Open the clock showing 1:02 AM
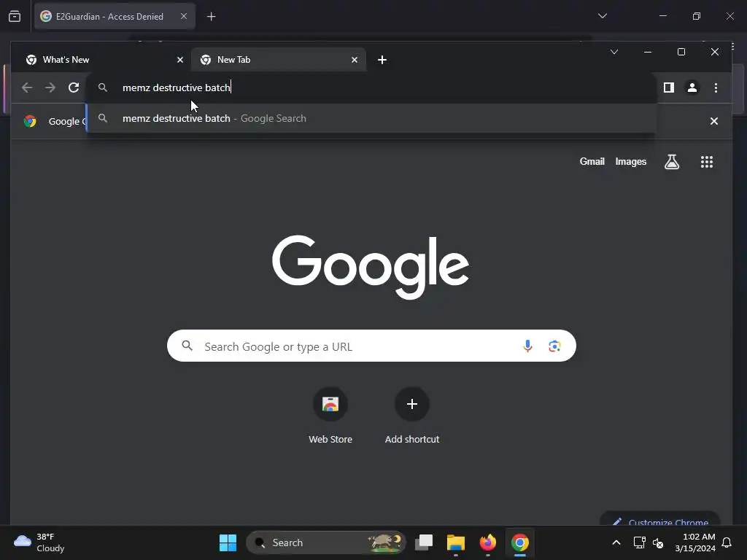This screenshot has width=747, height=560. click(695, 542)
